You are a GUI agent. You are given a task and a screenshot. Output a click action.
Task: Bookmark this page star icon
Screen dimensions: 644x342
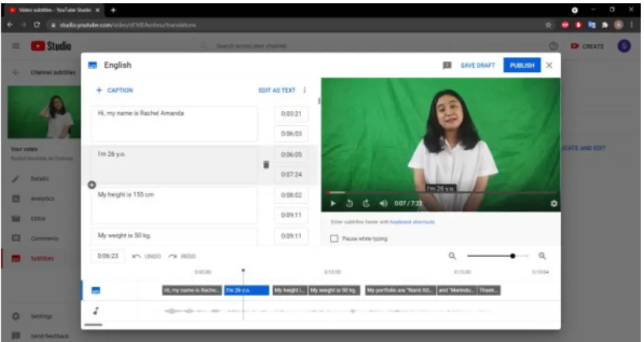click(548, 24)
